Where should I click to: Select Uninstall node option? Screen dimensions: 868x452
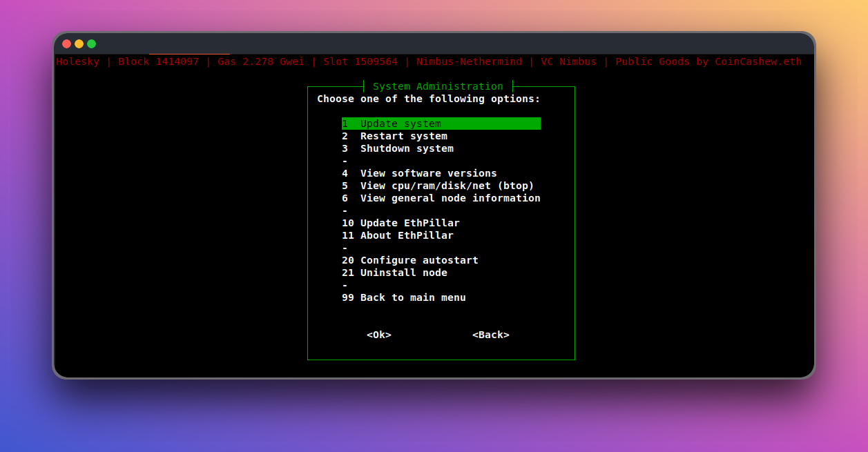[403, 273]
